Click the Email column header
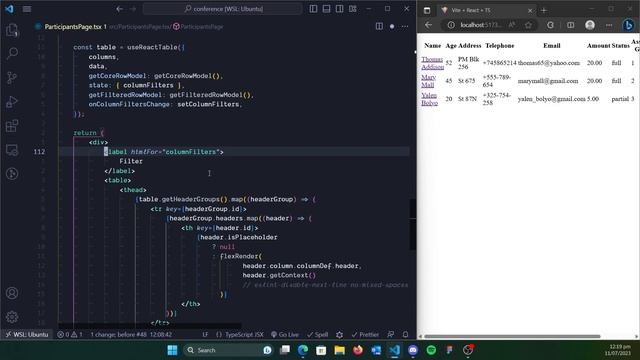The width and height of the screenshot is (640, 360). (551, 46)
